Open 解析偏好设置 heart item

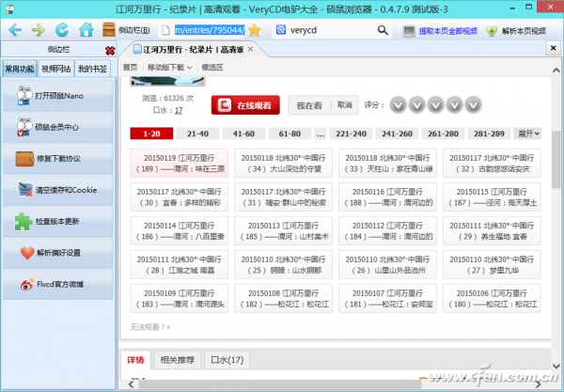tap(58, 253)
